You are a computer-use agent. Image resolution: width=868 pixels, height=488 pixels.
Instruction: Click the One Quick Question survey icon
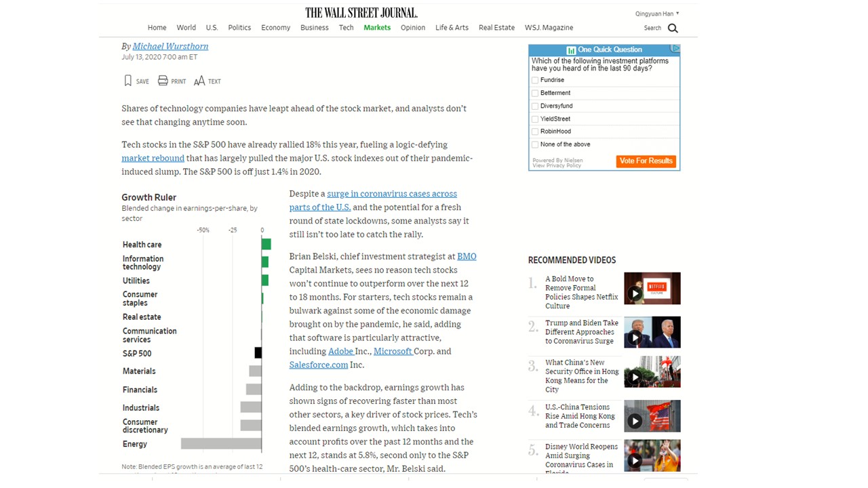coord(571,49)
